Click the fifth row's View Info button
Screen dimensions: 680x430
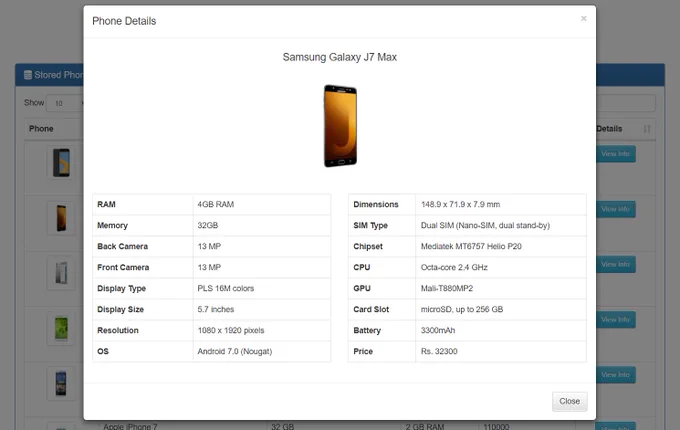click(x=615, y=375)
